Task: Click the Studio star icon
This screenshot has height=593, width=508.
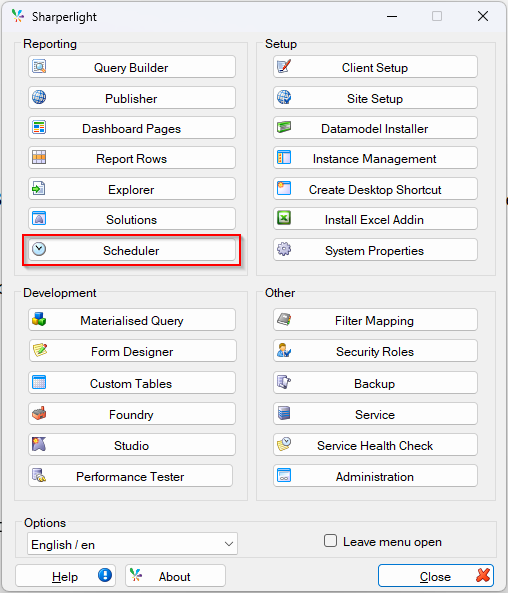Action: point(39,444)
